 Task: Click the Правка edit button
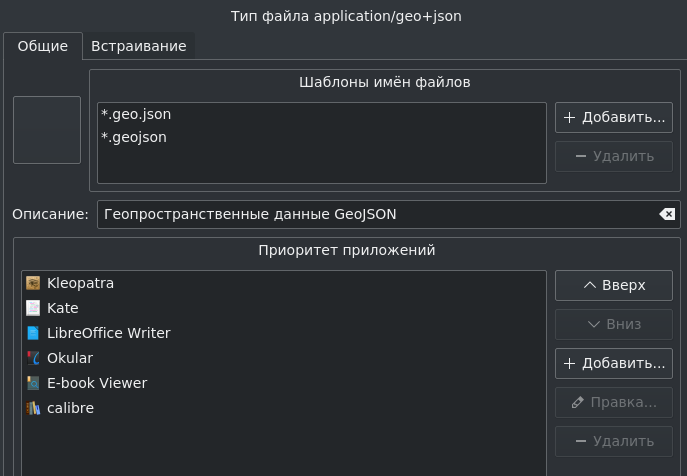tap(614, 402)
